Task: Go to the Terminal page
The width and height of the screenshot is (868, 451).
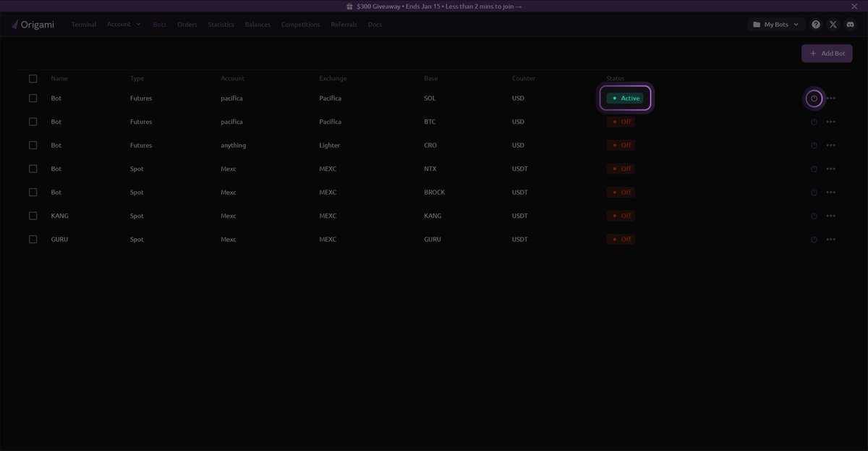Action: pos(84,25)
